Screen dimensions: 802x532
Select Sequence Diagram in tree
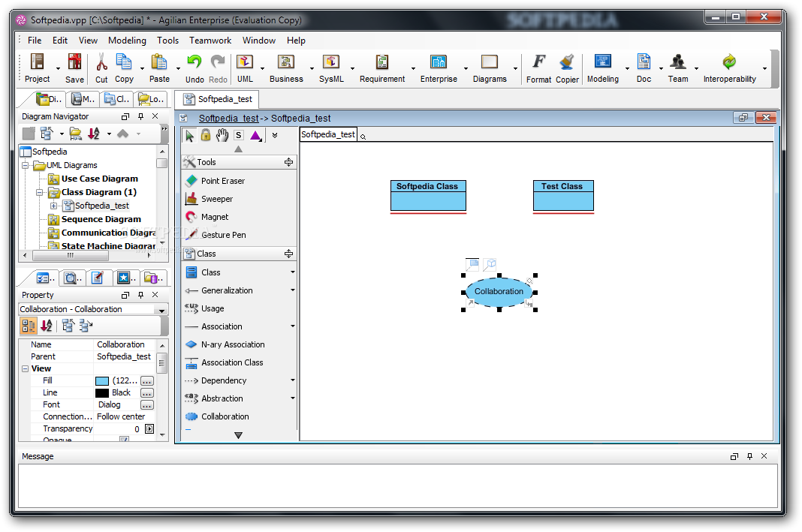101,219
